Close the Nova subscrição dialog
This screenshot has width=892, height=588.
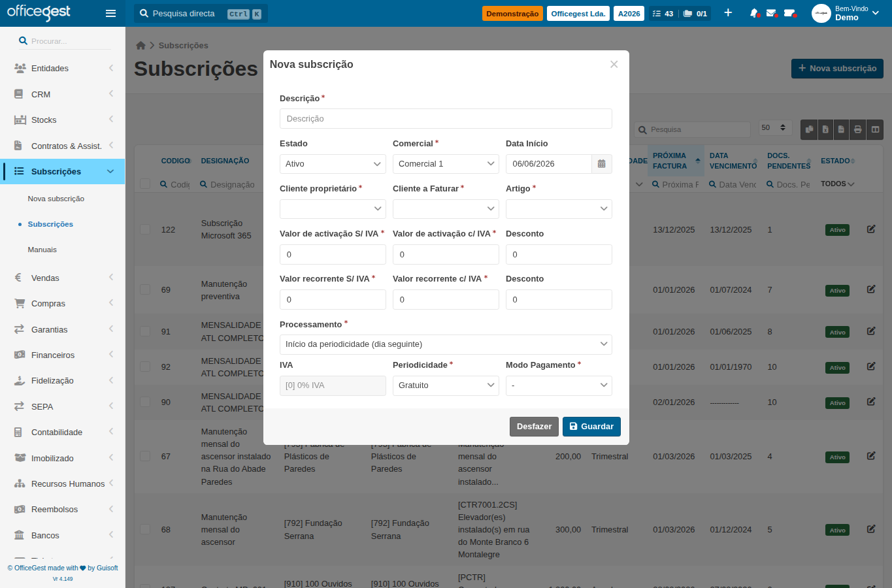(x=614, y=64)
